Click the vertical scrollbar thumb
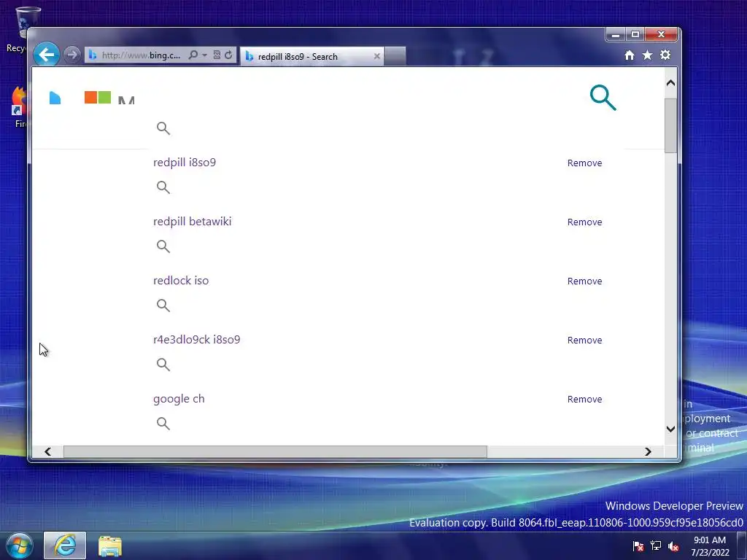Viewport: 747px width, 560px height. point(671,125)
